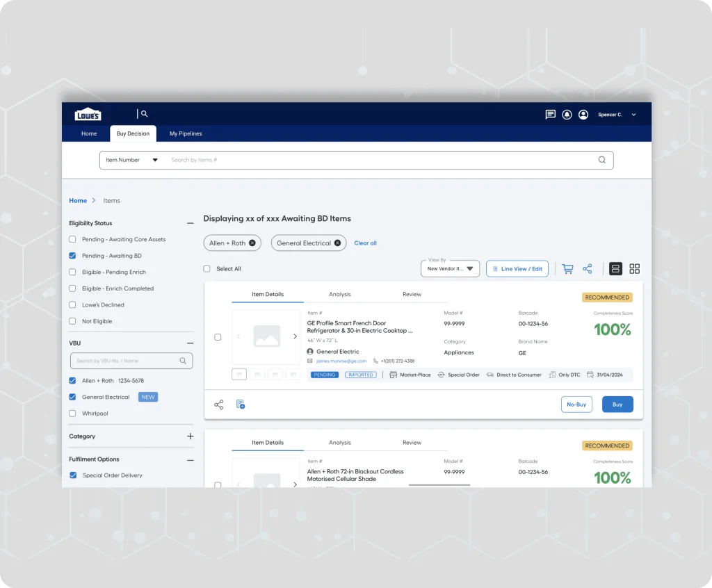Uncheck Special Order Delivery option
The height and width of the screenshot is (588, 712).
[x=73, y=475]
